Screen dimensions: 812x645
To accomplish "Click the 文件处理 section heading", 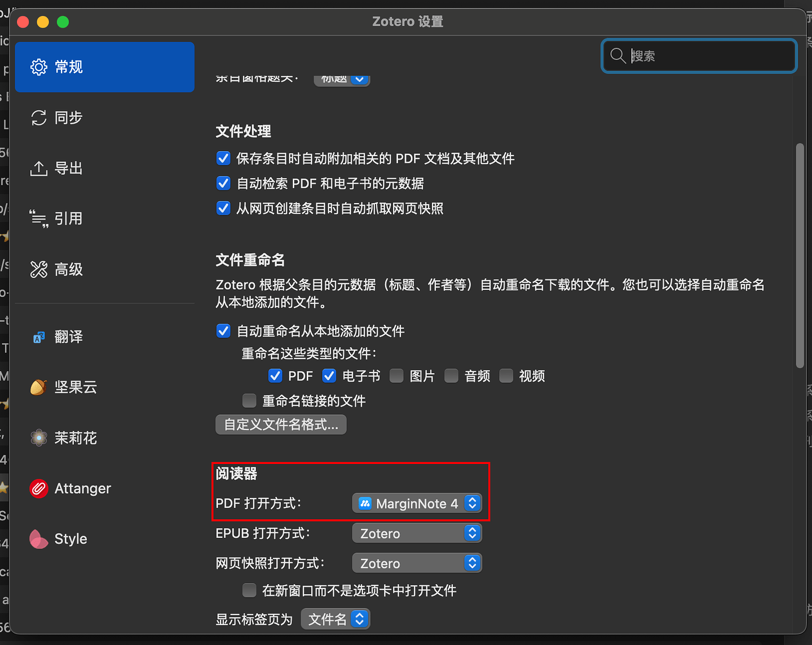I will [x=244, y=131].
